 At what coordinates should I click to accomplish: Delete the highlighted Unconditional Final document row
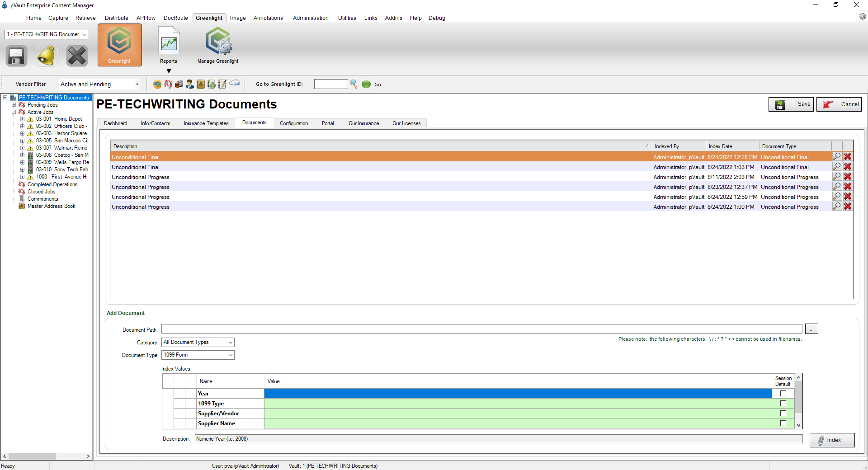point(848,156)
